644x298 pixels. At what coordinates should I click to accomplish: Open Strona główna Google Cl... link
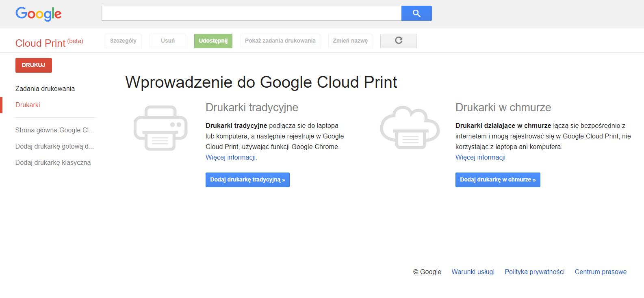click(x=55, y=130)
